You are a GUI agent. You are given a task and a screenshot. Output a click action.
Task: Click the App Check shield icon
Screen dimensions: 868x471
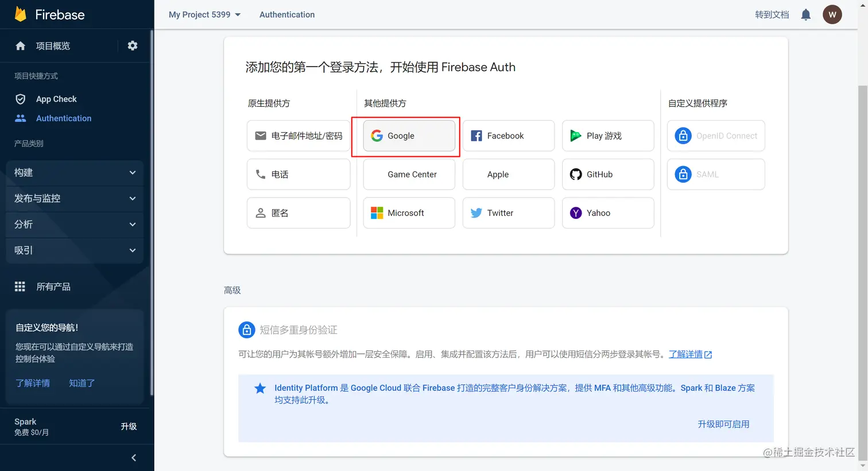click(21, 99)
